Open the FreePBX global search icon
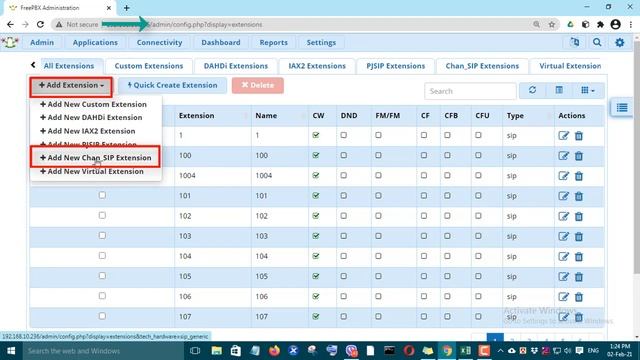Screen dimensions: 640x360 597,42
